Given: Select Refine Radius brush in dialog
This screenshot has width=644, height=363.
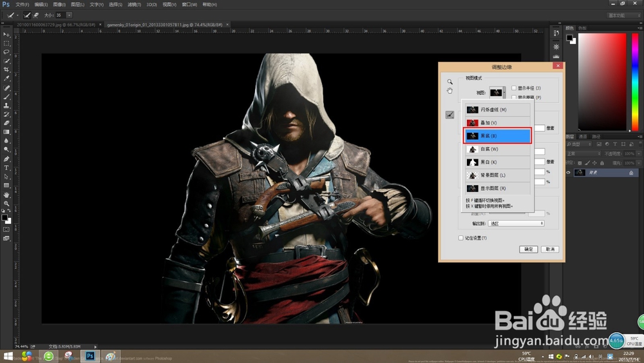Looking at the screenshot, I should click(x=450, y=115).
